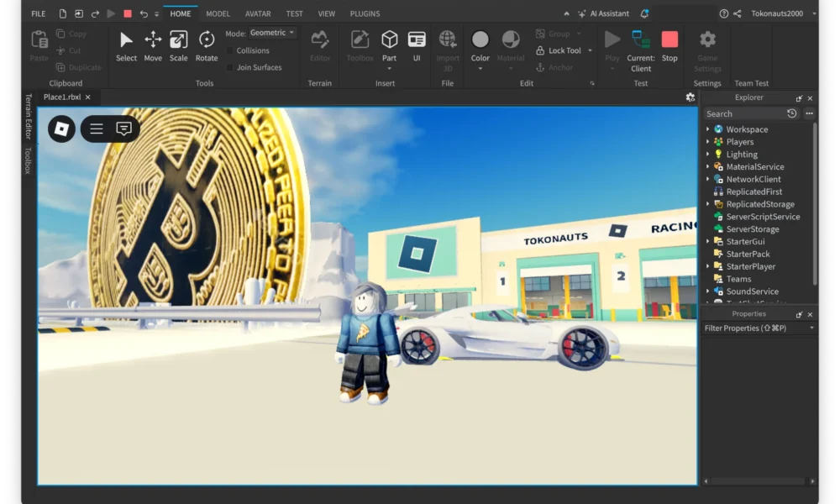Enable the Join Surfaces checkbox
This screenshot has height=504, width=840.
pyautogui.click(x=230, y=67)
